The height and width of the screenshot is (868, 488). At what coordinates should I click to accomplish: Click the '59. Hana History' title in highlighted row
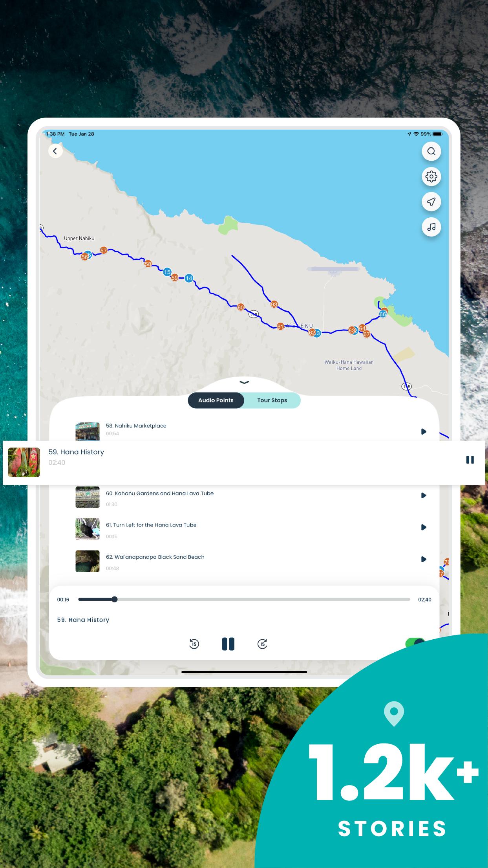(76, 452)
